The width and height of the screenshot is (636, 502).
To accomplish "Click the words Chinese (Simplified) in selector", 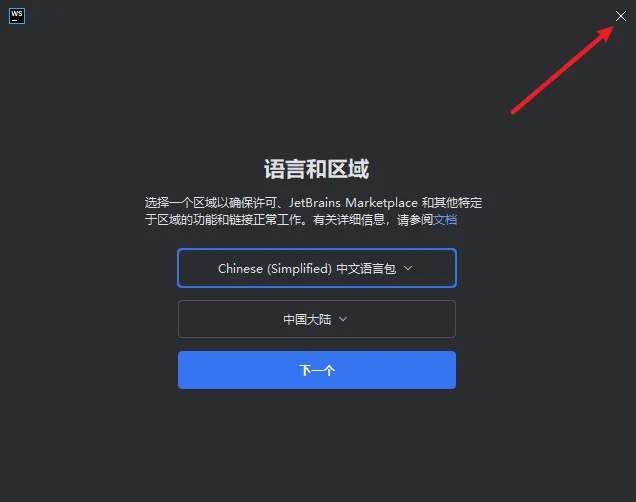I will [275, 268].
